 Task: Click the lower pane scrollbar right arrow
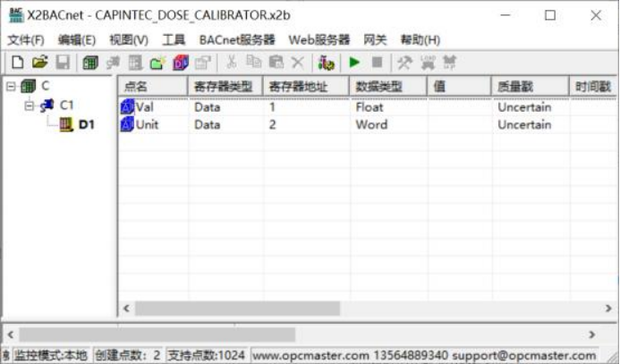coord(591,334)
